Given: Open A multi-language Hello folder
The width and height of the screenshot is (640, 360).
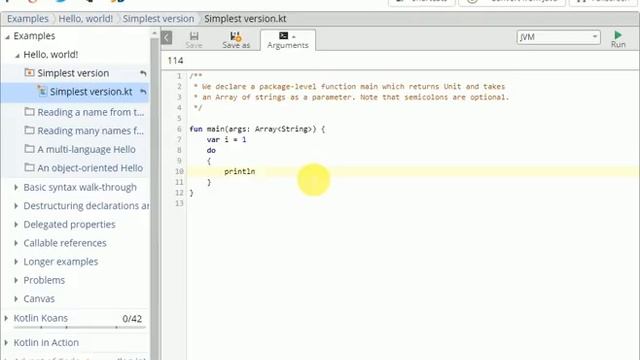Looking at the screenshot, I should pyautogui.click(x=86, y=149).
